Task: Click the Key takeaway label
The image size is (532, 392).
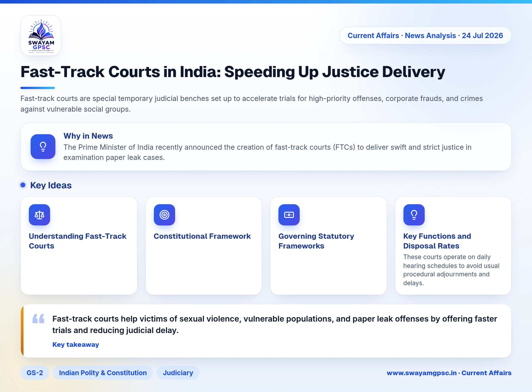Action: point(76,345)
